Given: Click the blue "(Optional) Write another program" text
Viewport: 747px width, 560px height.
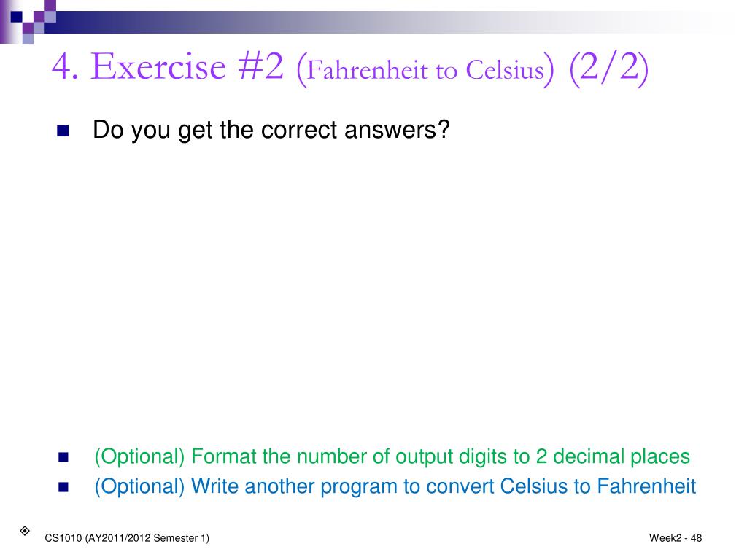Looking at the screenshot, I should (246, 486).
